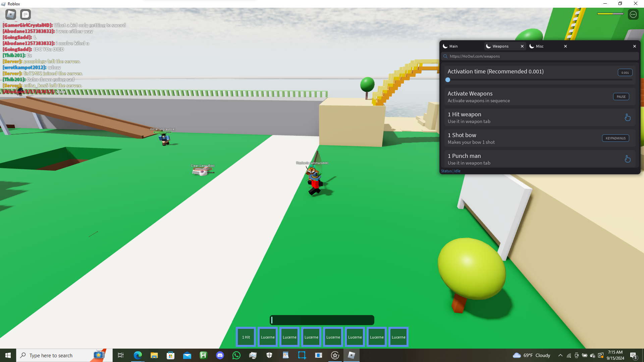
Task: Click the 1 Hit weapon hand icon
Action: point(628,117)
